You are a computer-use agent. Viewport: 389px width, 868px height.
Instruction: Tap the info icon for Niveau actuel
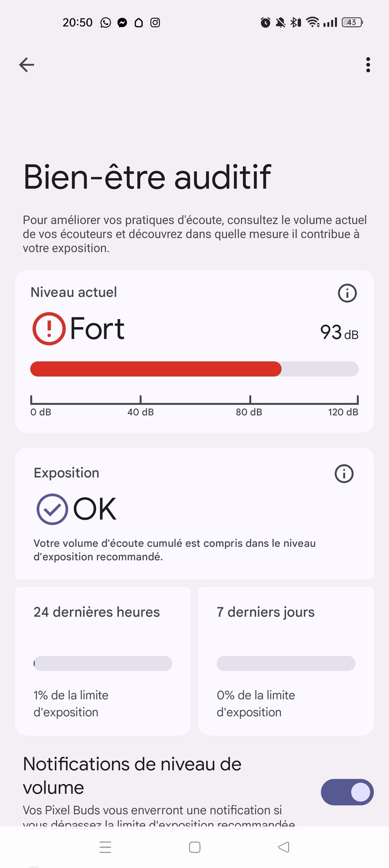click(347, 293)
